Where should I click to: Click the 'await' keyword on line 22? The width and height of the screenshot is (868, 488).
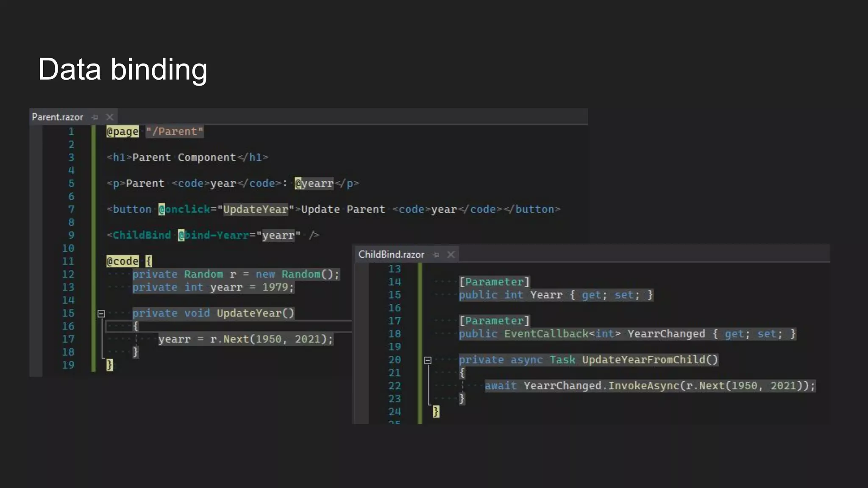501,386
